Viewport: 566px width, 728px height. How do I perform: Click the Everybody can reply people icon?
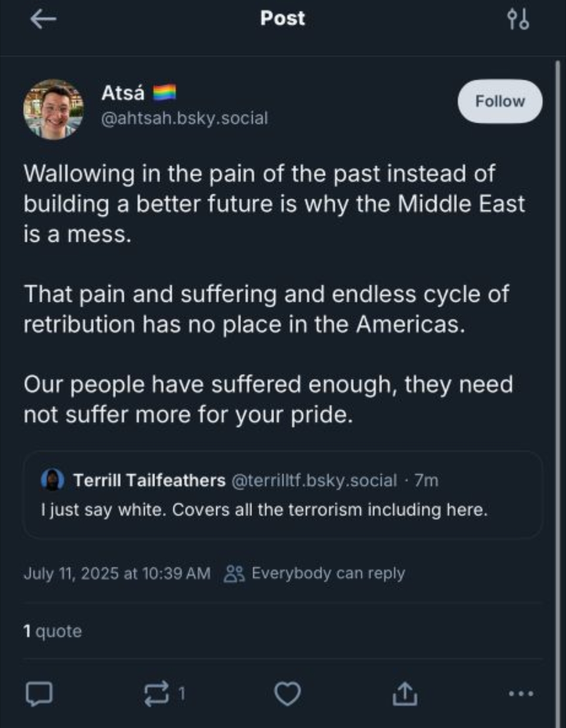pyautogui.click(x=234, y=574)
